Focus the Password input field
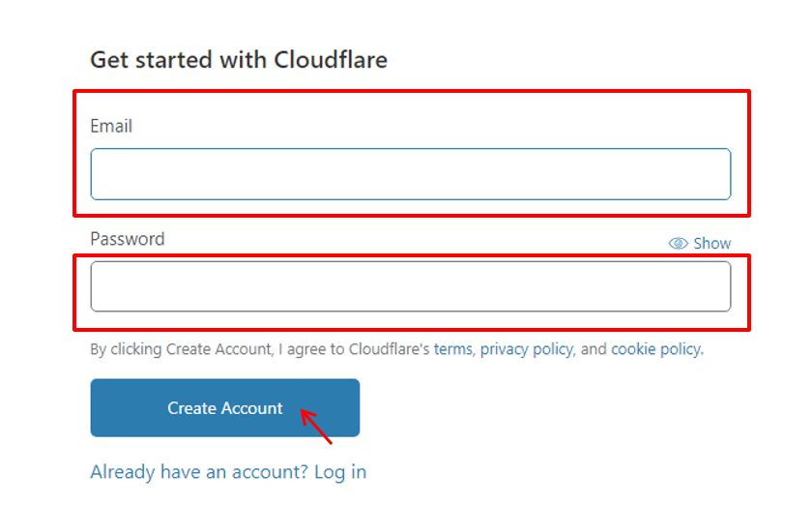The width and height of the screenshot is (812, 505). [411, 286]
